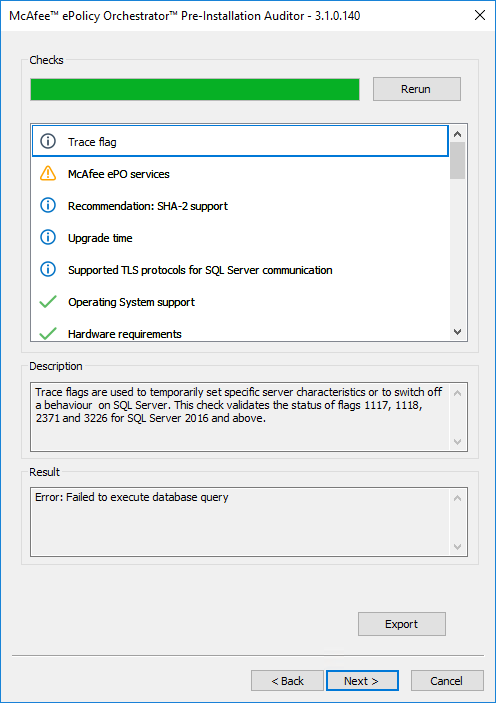Click the warning icon for McAfee ePO services
The width and height of the screenshot is (496, 703).
pyautogui.click(x=48, y=173)
